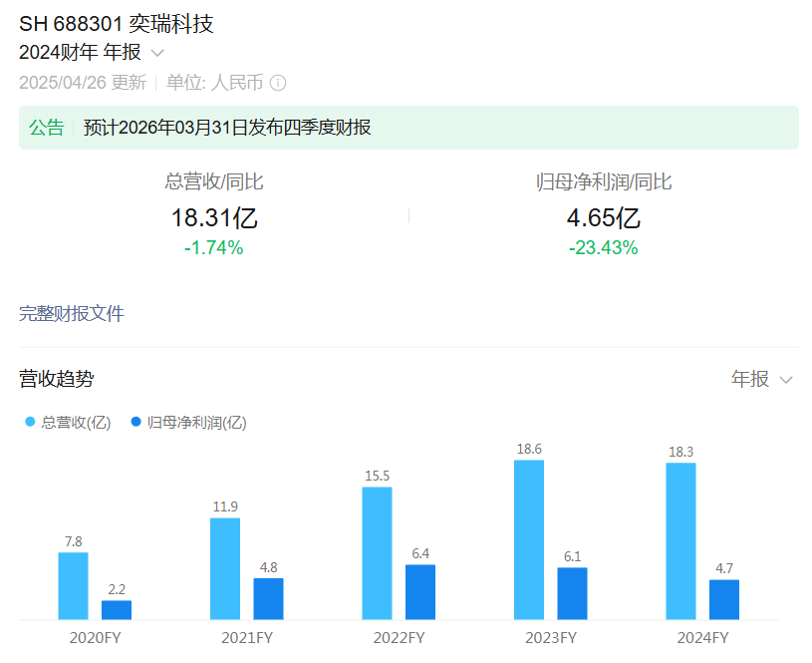Select the 2024FY revenue bar labeled 18.3

click(x=680, y=541)
